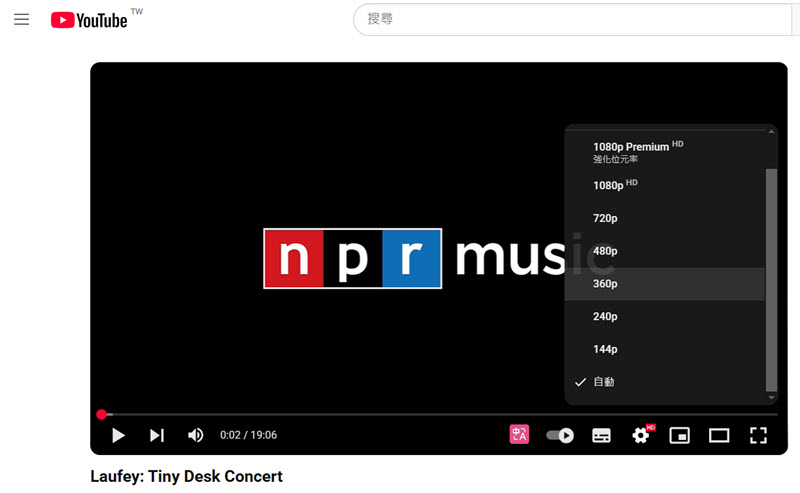This screenshot has height=493, width=800.
Task: Switch to theater mode
Action: [719, 435]
